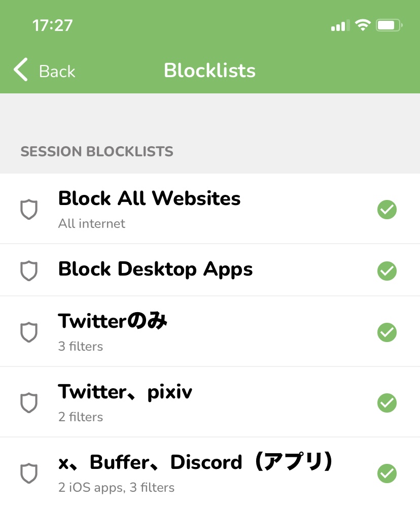Toggle the Twitter、pixiv checkmark
The height and width of the screenshot is (507, 420).
(x=387, y=403)
